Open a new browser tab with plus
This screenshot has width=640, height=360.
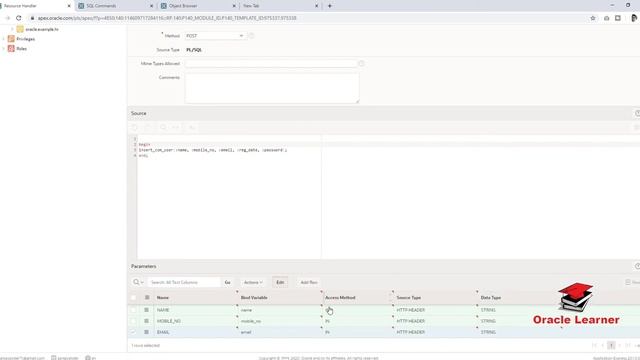coord(330,6)
